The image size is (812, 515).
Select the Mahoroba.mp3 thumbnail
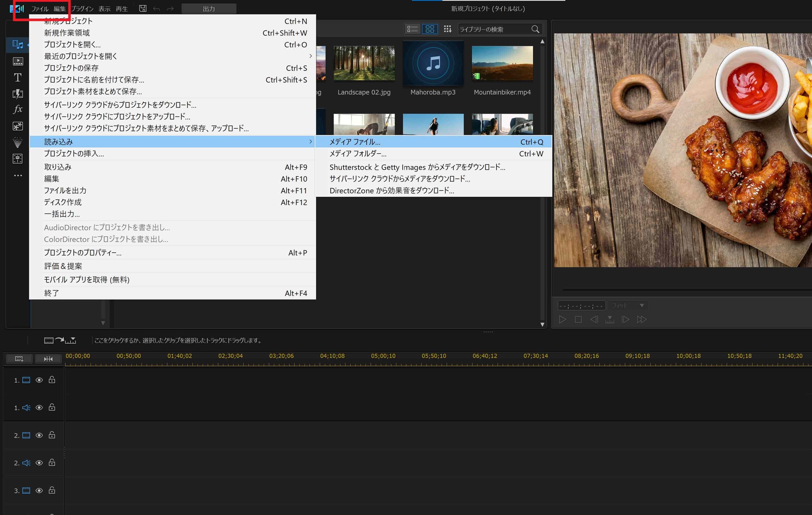(433, 63)
